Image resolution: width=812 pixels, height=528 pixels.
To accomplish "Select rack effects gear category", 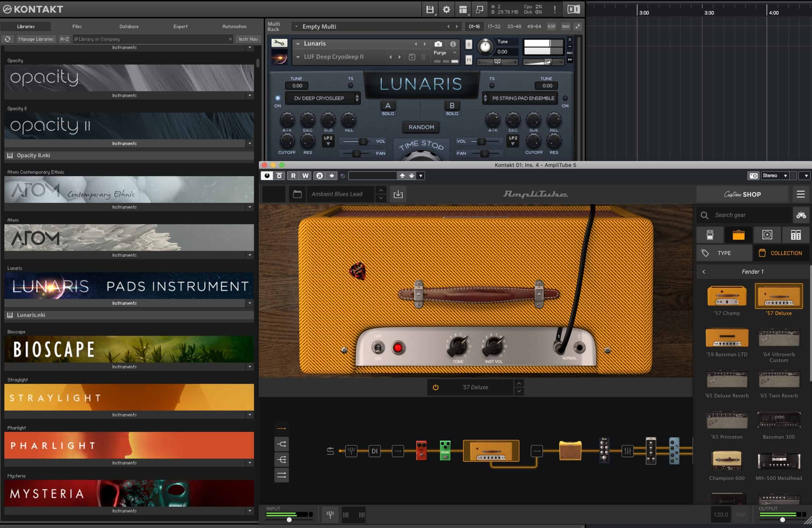I will tap(796, 235).
